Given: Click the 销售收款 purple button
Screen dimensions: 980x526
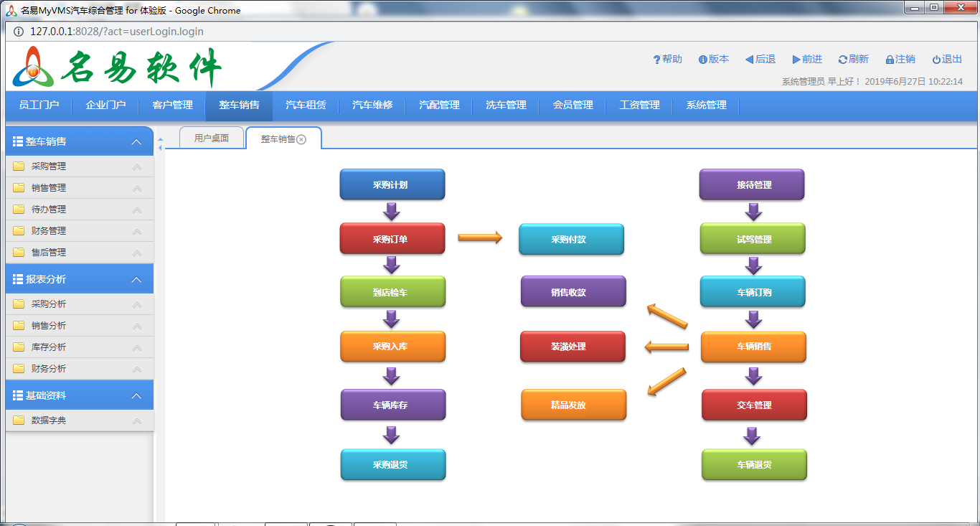Looking at the screenshot, I should [x=573, y=292].
